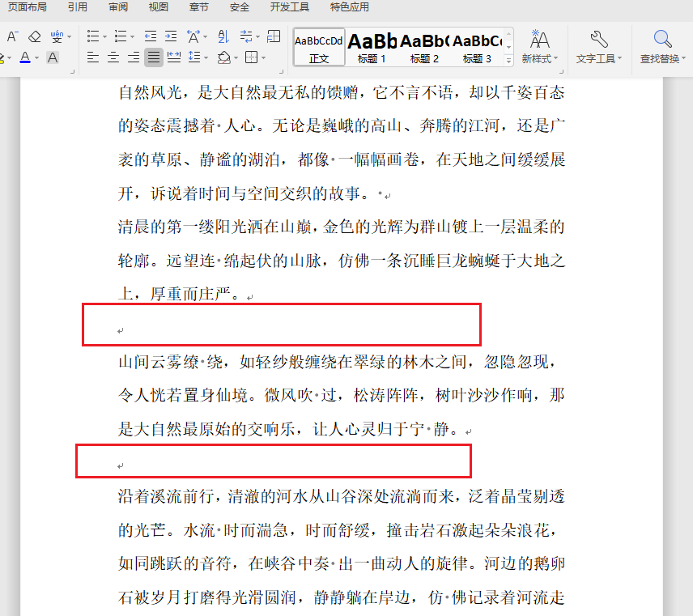Click the clear formatting eraser icon

click(35, 36)
